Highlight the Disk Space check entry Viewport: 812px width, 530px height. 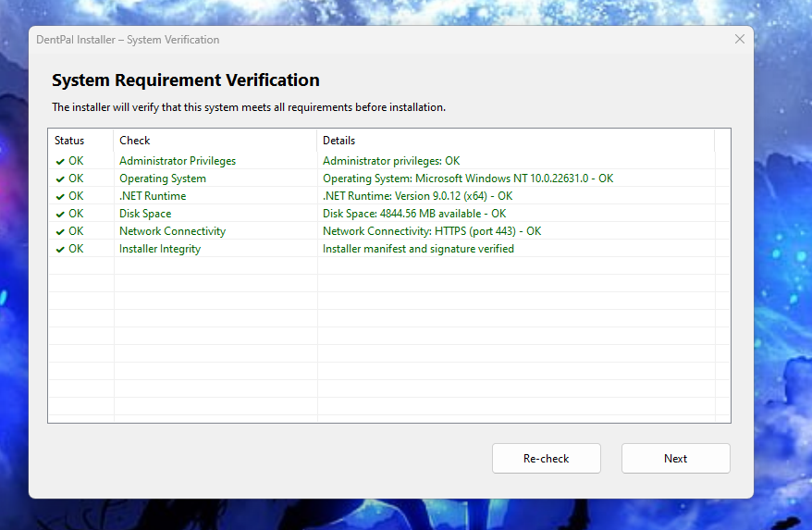click(145, 214)
